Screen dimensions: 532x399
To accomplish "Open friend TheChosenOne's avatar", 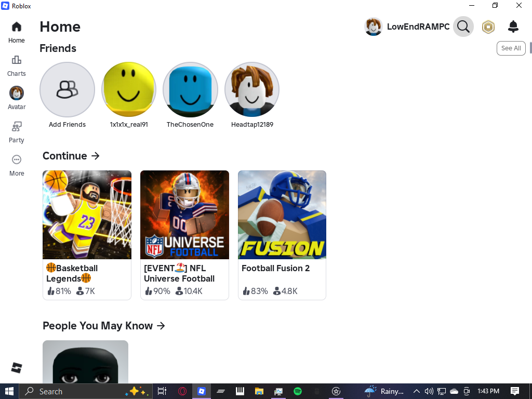I will [190, 89].
